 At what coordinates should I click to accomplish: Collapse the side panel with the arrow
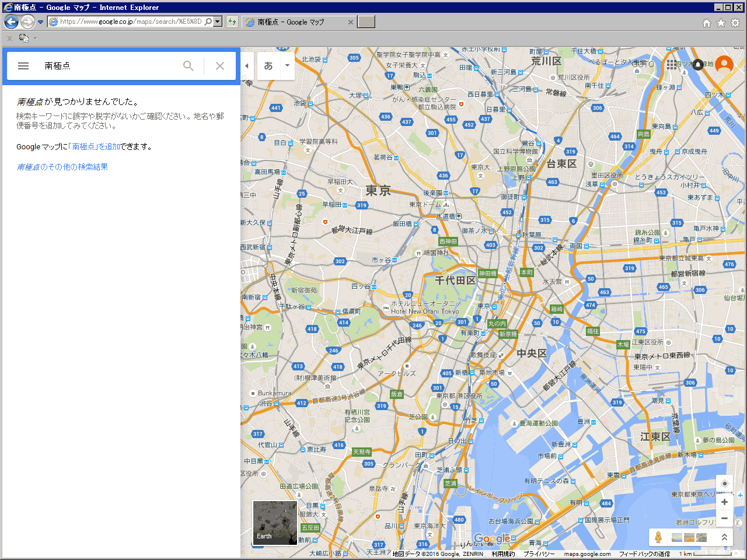point(247,66)
